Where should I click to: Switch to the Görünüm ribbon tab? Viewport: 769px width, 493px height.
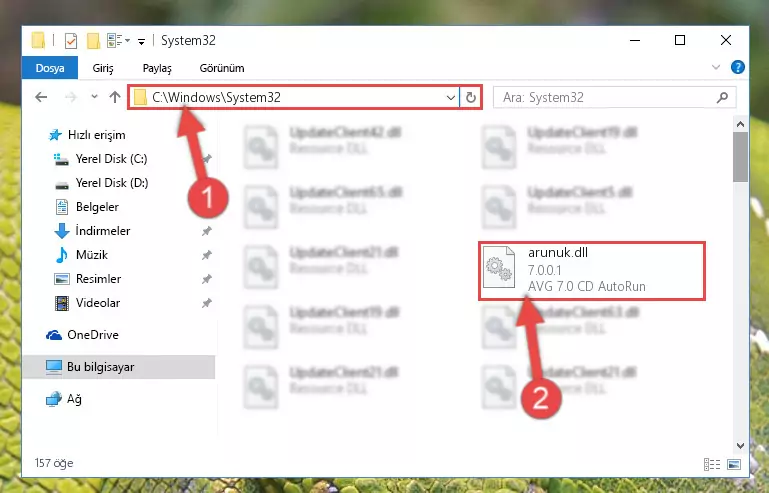click(x=222, y=68)
